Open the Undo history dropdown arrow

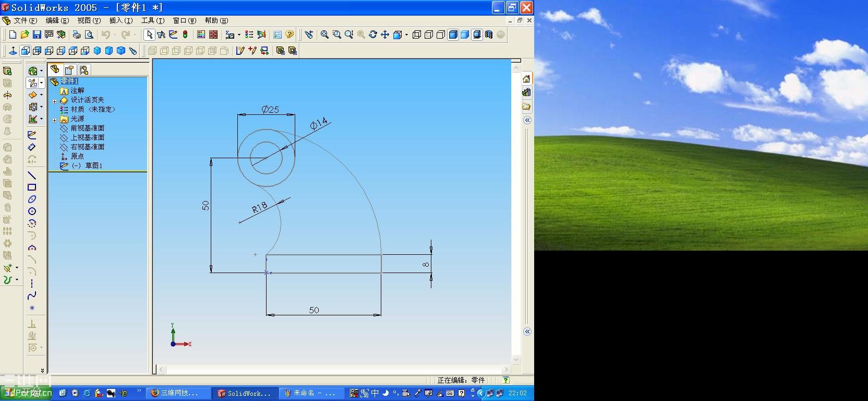(114, 35)
